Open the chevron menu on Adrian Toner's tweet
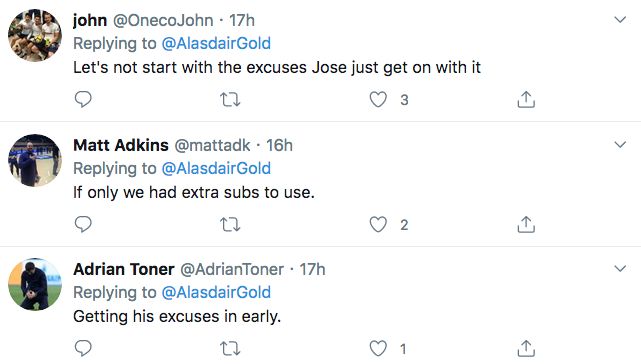Screen dimensions: 641x364 [x=620, y=268]
